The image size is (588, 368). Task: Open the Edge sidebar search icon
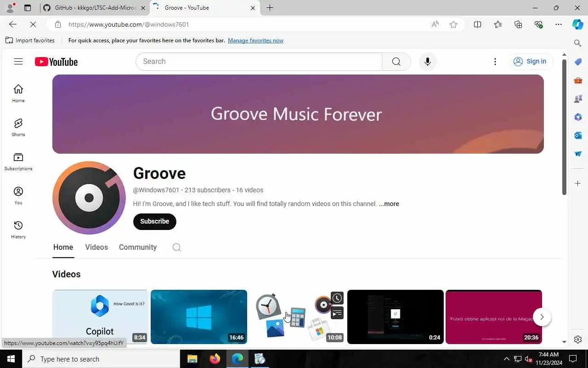click(x=578, y=43)
